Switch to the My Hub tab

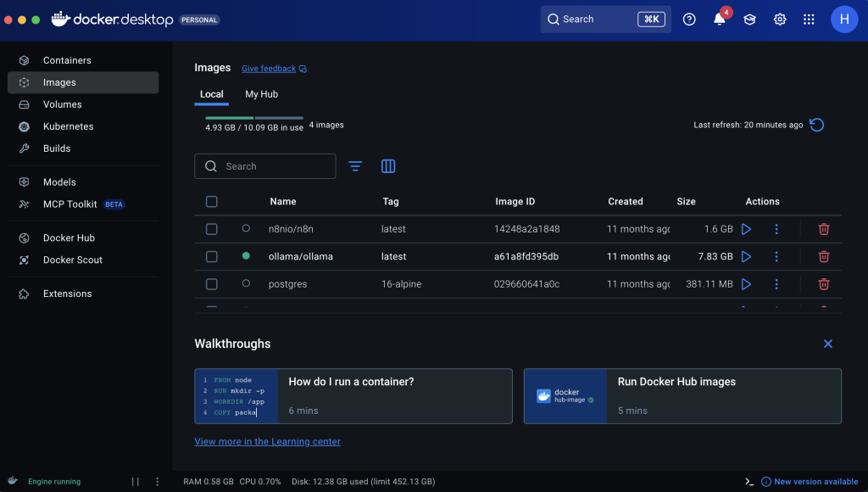tap(261, 94)
